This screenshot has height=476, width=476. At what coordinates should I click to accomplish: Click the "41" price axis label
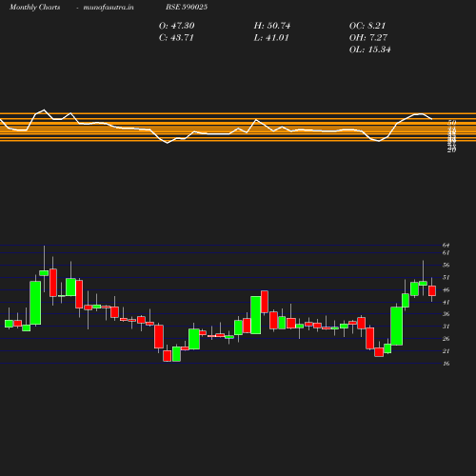pos(446,303)
